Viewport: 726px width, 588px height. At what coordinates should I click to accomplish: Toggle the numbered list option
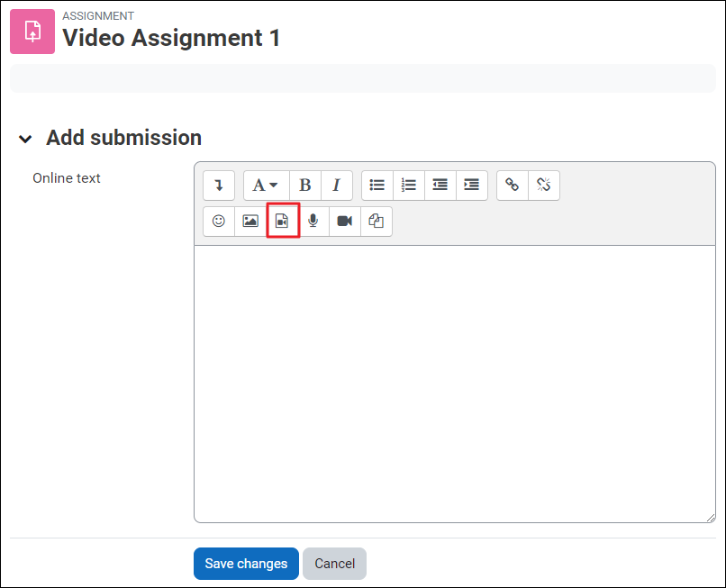[408, 185]
